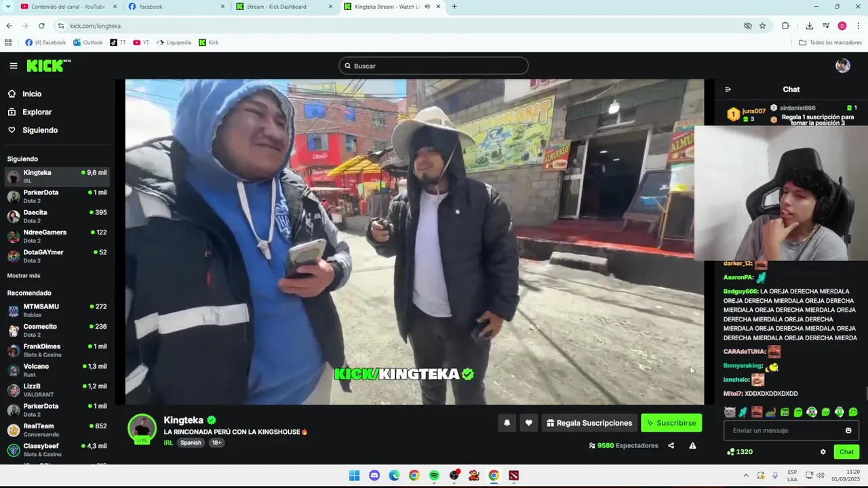Click the IRL category link under title
Viewport: 868px width, 488px height.
pos(168,443)
